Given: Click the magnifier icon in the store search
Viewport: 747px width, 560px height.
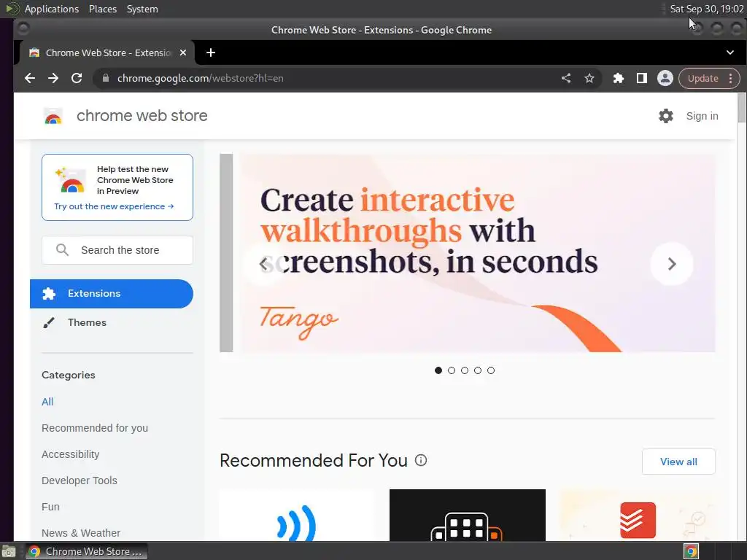Looking at the screenshot, I should pyautogui.click(x=63, y=249).
